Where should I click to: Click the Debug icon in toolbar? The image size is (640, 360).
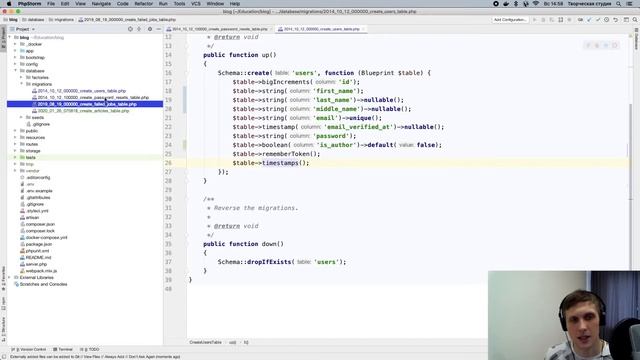click(x=543, y=20)
